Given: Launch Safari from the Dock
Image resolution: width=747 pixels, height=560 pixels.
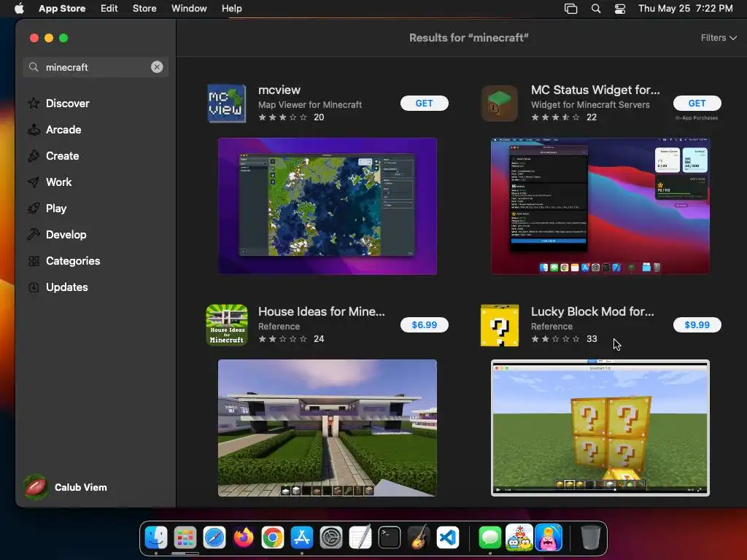Looking at the screenshot, I should 214,538.
